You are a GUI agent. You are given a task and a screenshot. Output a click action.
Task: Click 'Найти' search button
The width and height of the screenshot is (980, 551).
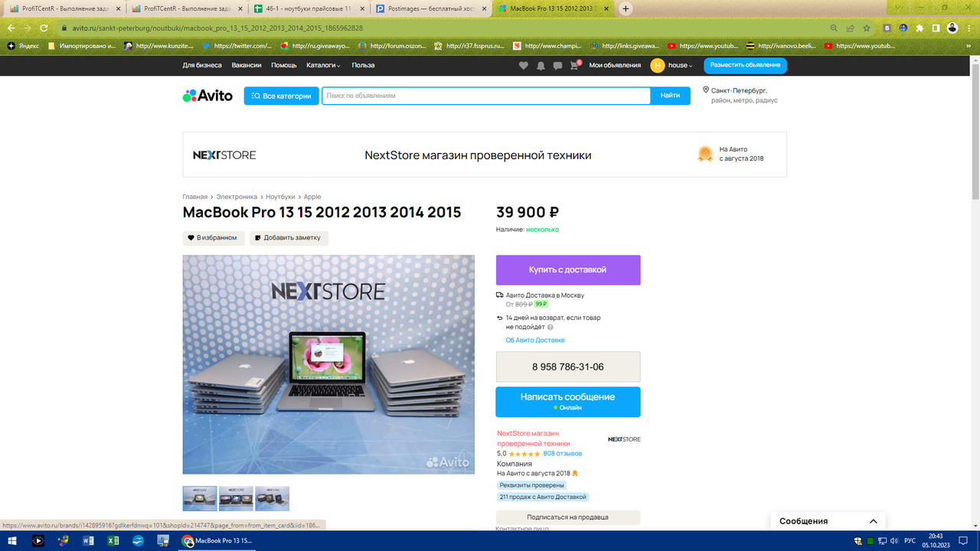pyautogui.click(x=671, y=96)
